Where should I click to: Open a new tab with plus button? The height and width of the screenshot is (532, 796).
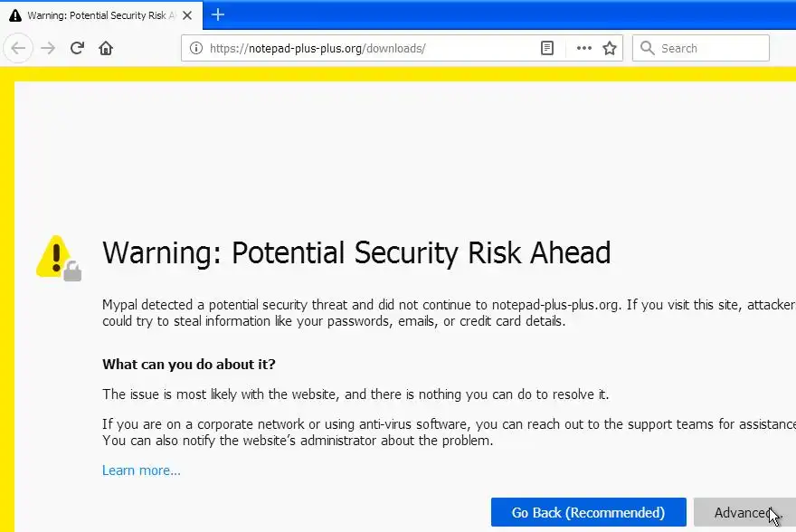218,14
